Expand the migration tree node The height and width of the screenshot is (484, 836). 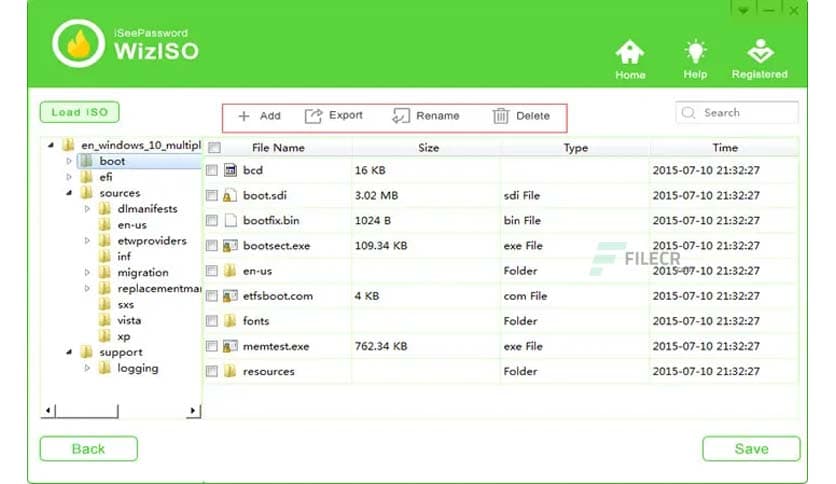point(87,272)
